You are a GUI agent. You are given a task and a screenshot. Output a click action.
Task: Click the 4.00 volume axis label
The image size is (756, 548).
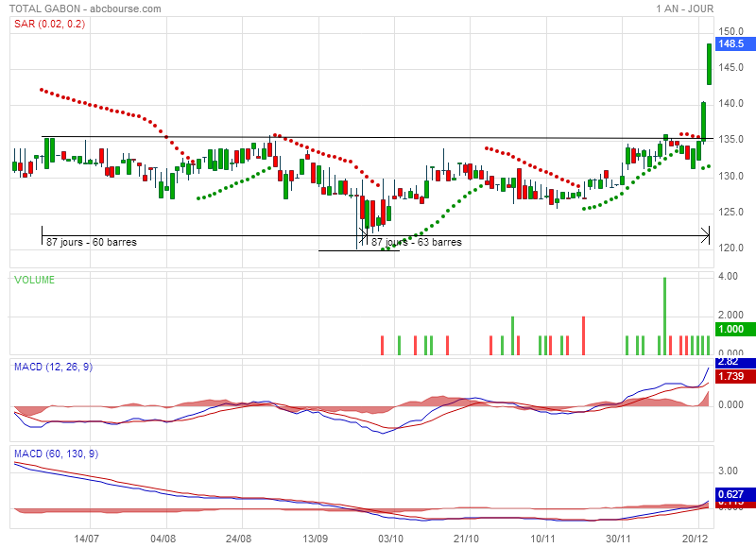click(x=728, y=276)
